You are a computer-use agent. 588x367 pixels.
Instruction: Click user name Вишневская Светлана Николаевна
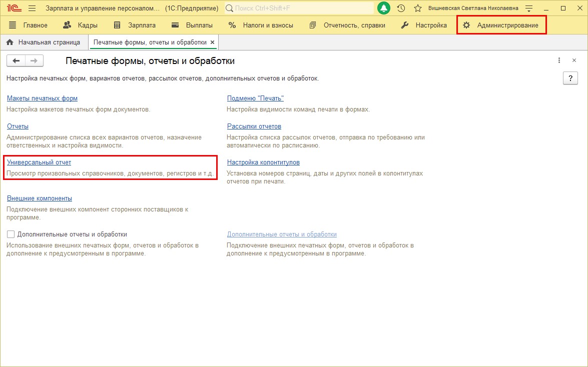pyautogui.click(x=473, y=8)
